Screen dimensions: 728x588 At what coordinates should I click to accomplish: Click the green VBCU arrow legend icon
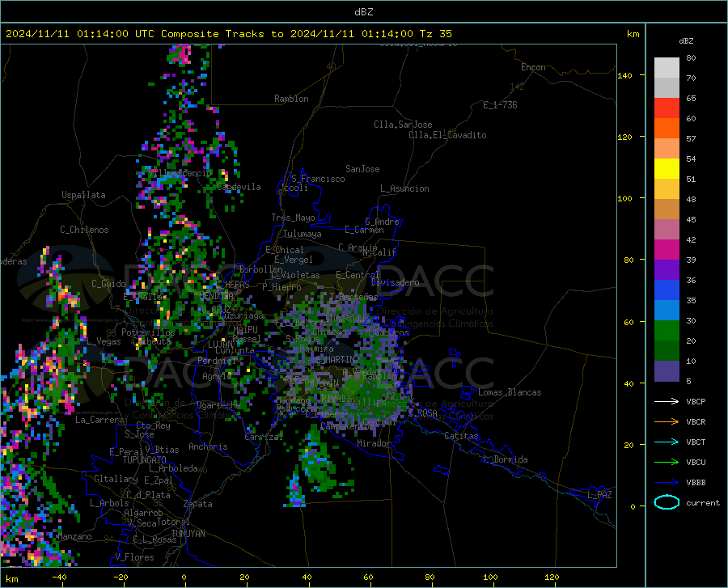tap(667, 463)
